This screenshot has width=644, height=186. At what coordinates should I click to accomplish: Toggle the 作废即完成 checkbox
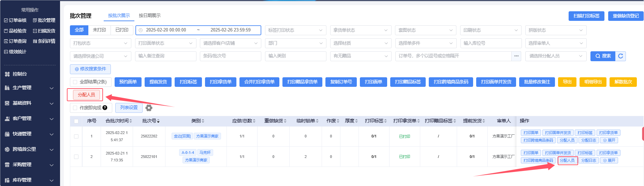tap(75, 108)
